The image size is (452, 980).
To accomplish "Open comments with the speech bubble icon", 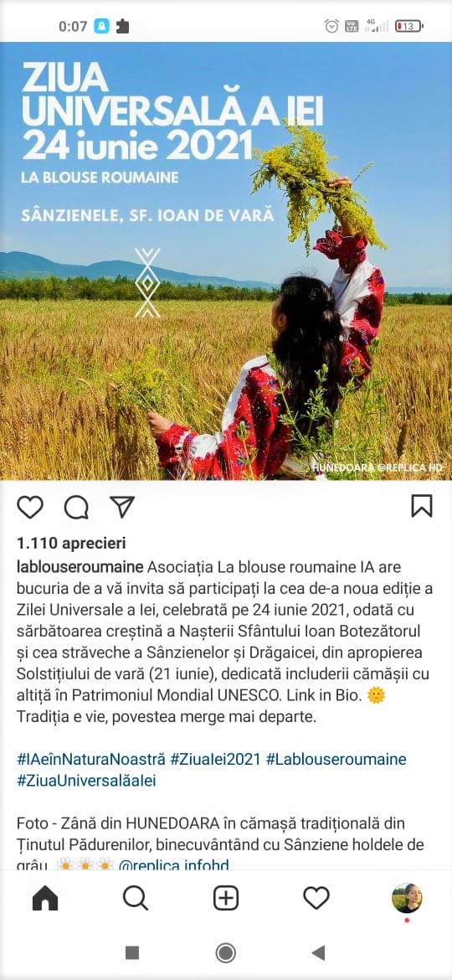I will (x=76, y=507).
